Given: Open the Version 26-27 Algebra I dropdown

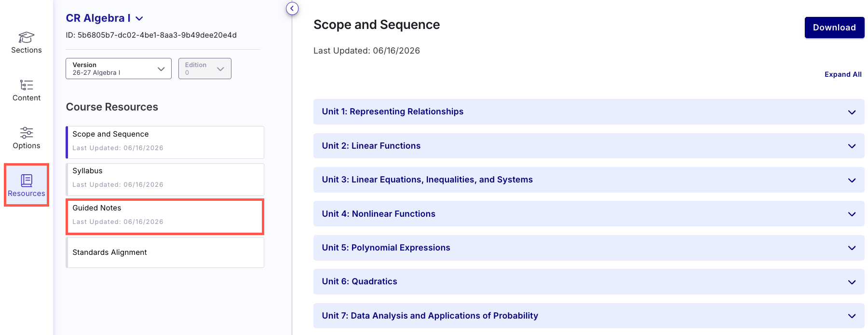Looking at the screenshot, I should pyautogui.click(x=119, y=69).
